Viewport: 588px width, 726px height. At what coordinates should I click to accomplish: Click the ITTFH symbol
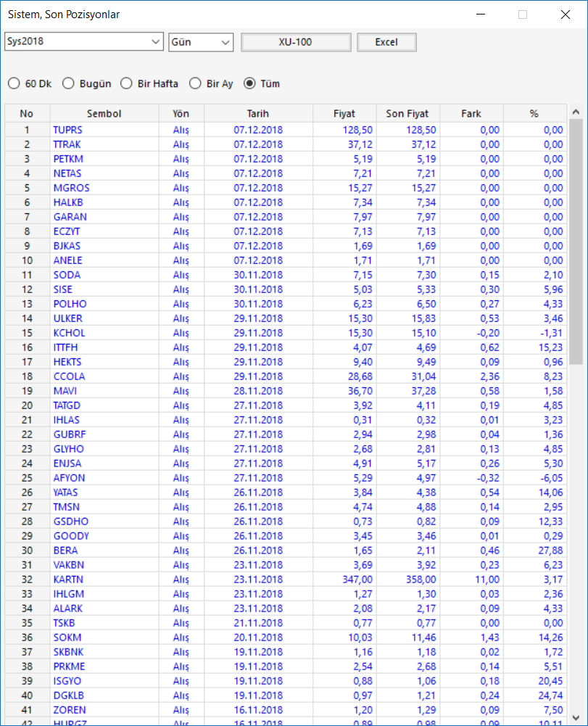[x=65, y=347]
